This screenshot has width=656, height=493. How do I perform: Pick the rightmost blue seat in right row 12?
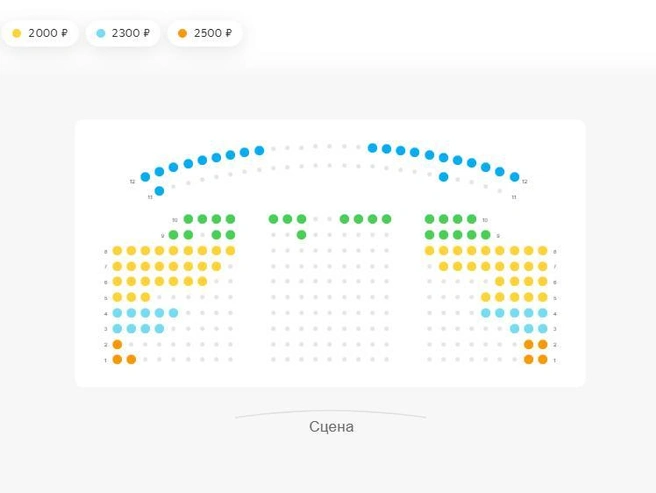tap(515, 177)
